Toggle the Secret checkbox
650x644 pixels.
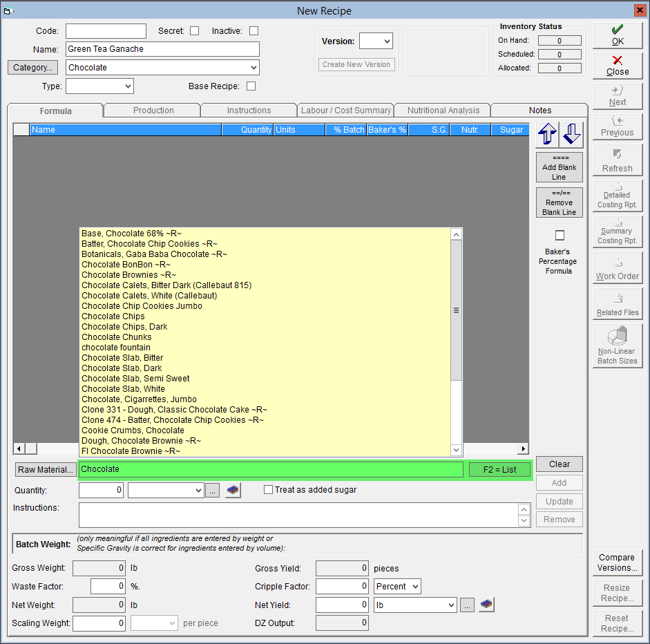[194, 31]
